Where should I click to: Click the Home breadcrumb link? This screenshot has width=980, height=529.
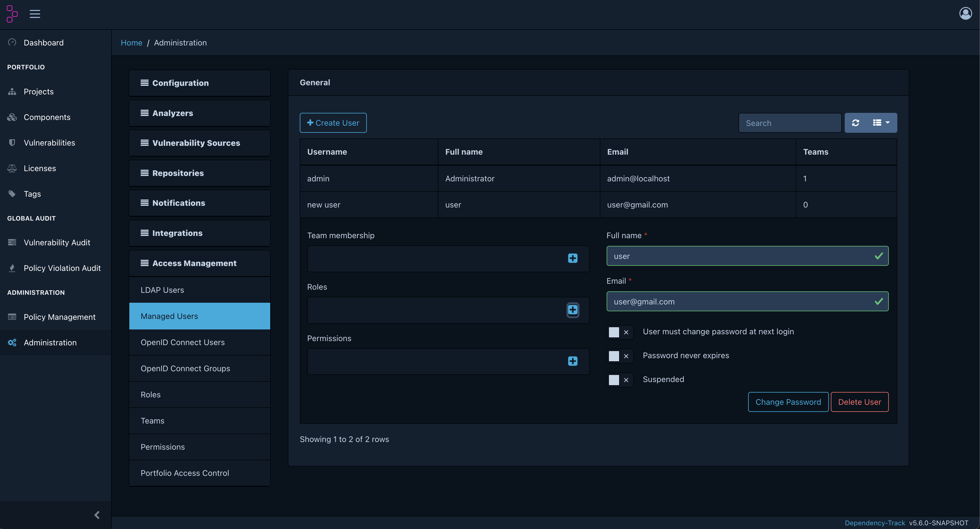click(131, 43)
